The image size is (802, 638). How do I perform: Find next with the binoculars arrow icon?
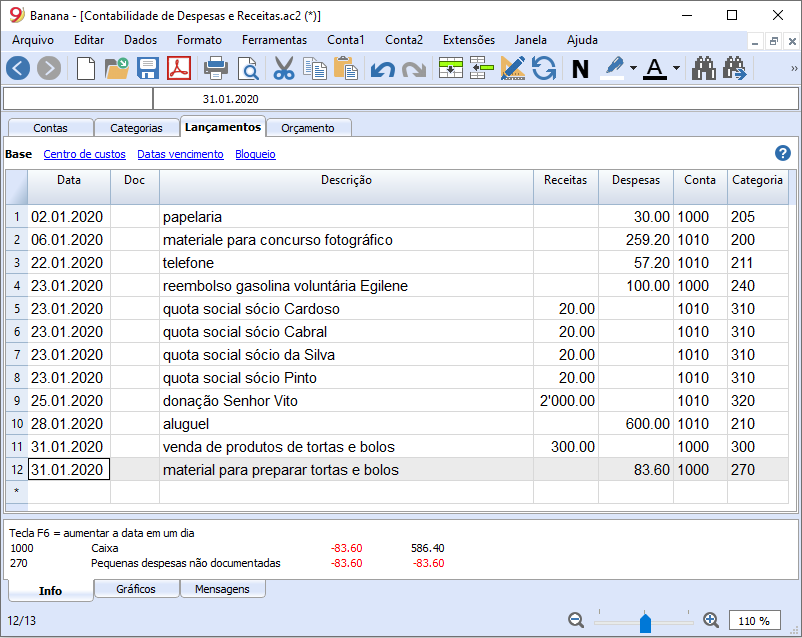735,68
